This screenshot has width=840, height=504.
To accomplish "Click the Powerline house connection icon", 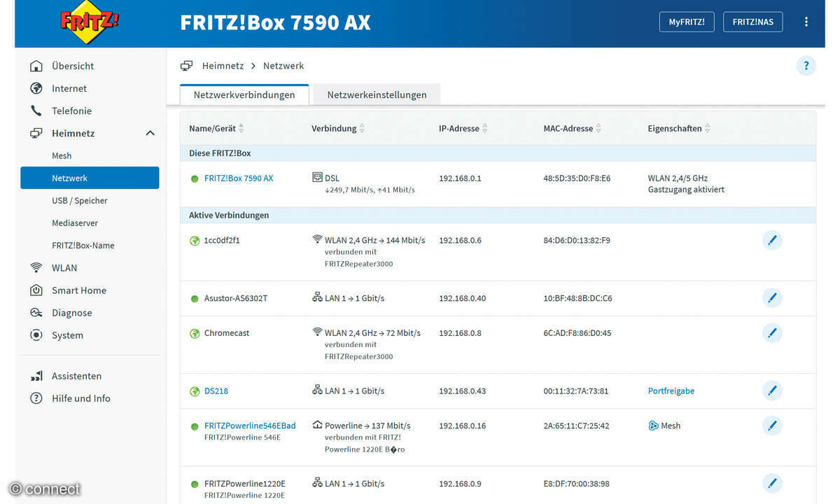I will click(317, 425).
